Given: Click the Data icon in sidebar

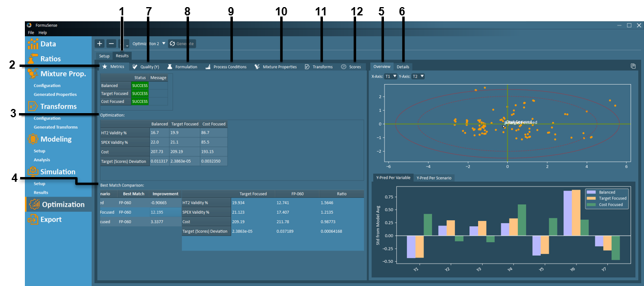Looking at the screenshot, I should point(33,44).
